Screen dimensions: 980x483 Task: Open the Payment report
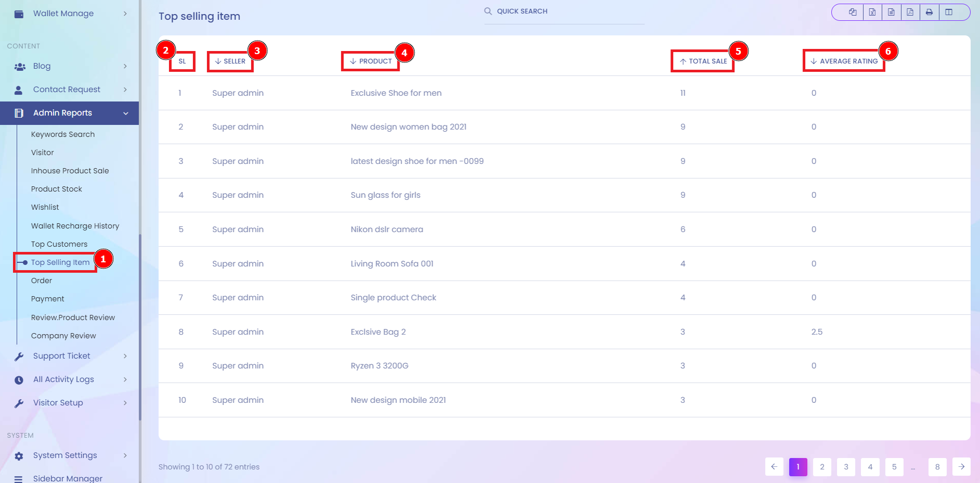click(x=48, y=299)
